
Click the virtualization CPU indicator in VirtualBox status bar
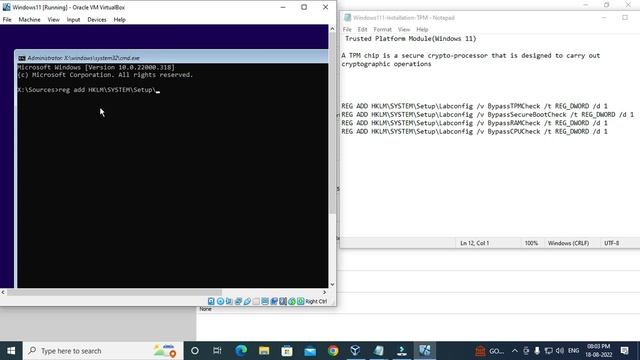[283, 301]
